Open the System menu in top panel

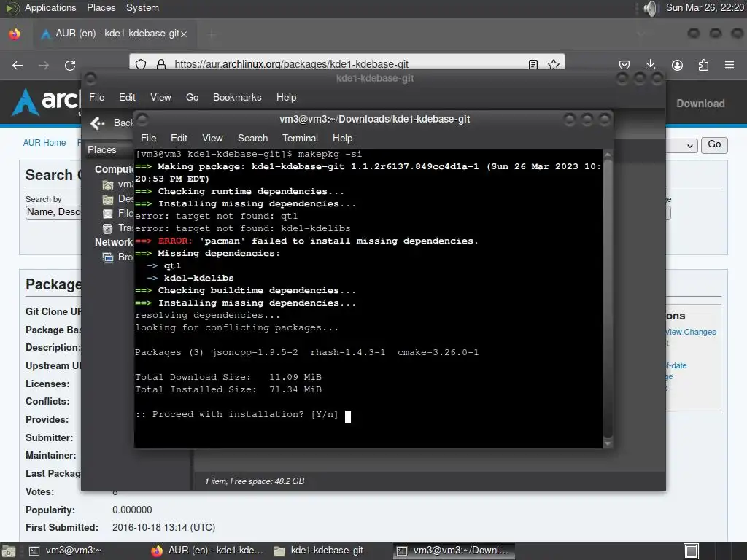[142, 7]
